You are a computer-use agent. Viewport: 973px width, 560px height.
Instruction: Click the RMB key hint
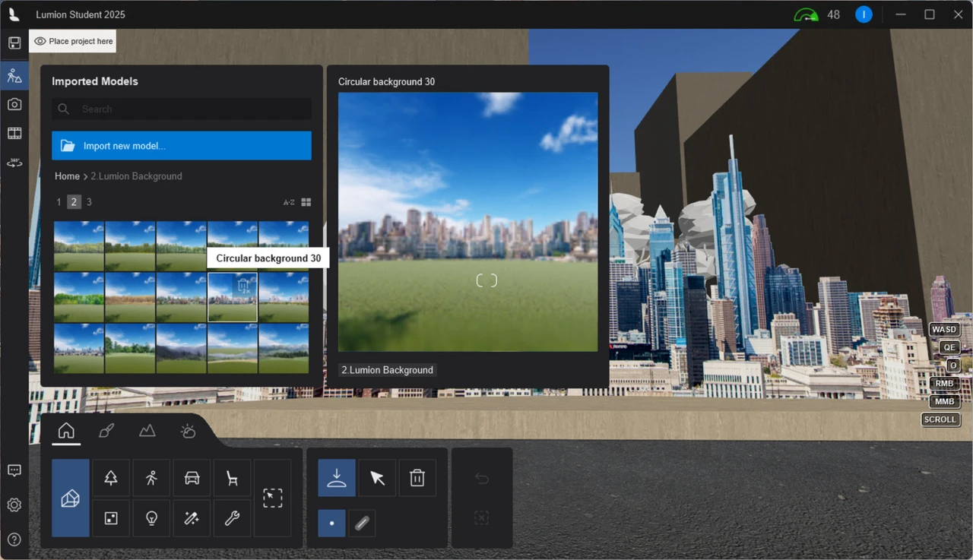[x=944, y=384]
